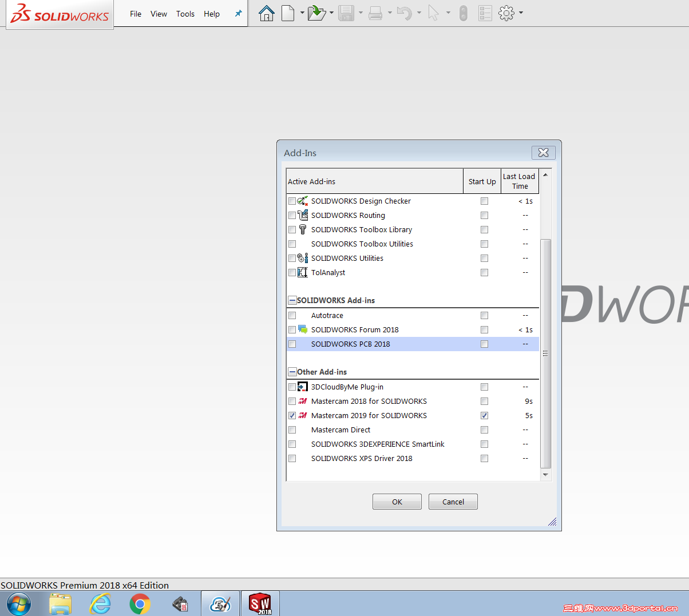Select the SOLIDWORKS XPS Driver 2018 row
Screen dimensions: 689x616
point(413,459)
